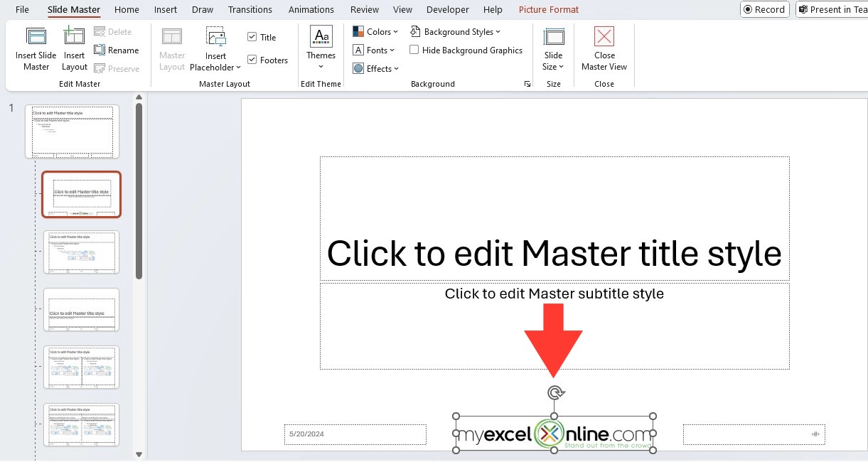
Task: Click thumbnail pane scroll down arrow
Action: coord(139,455)
